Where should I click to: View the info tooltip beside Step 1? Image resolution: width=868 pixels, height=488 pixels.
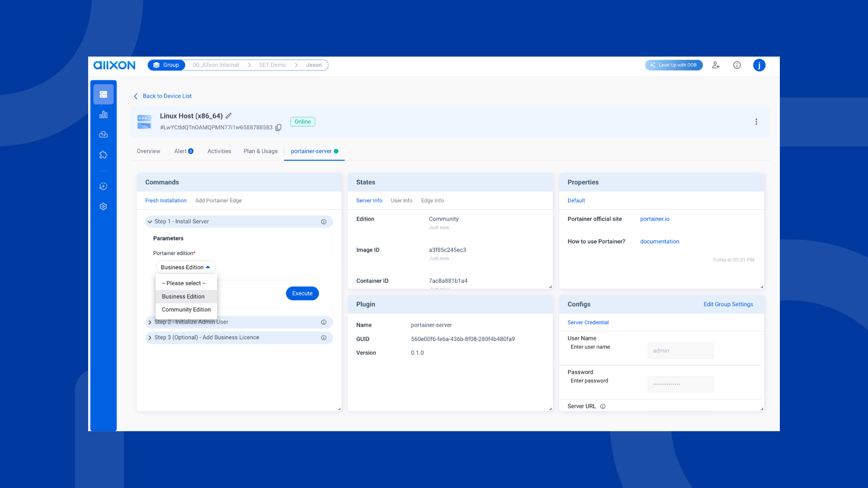[x=324, y=221]
